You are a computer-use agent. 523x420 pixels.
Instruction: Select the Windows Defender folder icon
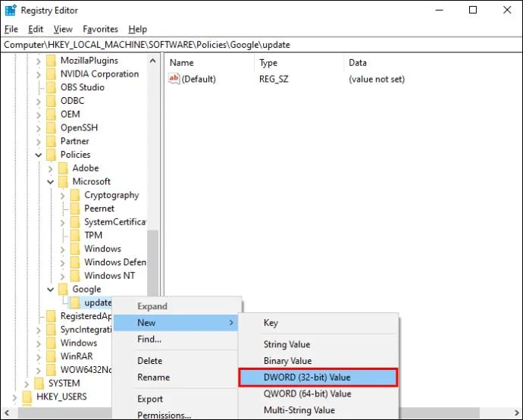click(x=75, y=262)
